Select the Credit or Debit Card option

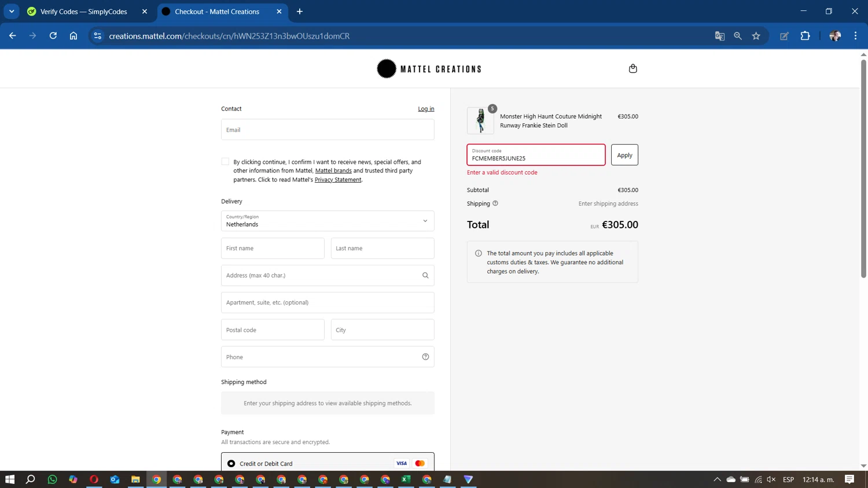231,464
